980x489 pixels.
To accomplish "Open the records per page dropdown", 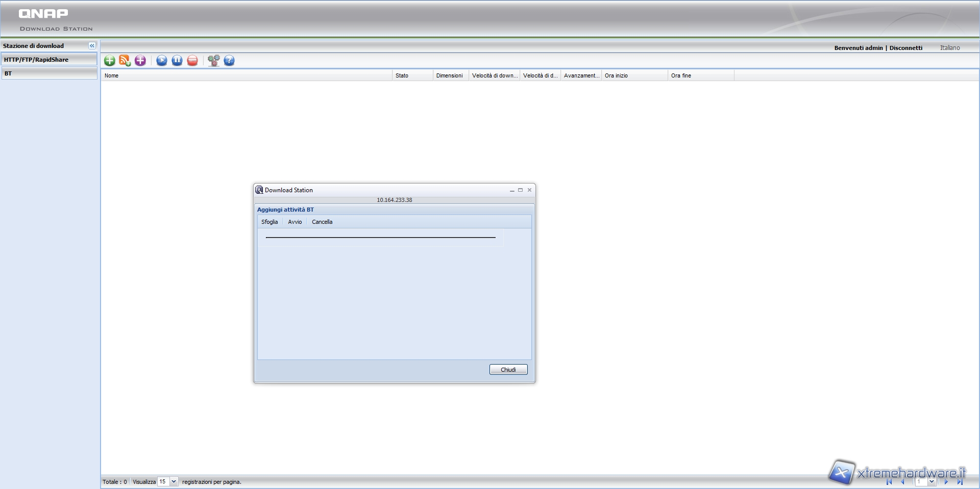I will point(174,481).
